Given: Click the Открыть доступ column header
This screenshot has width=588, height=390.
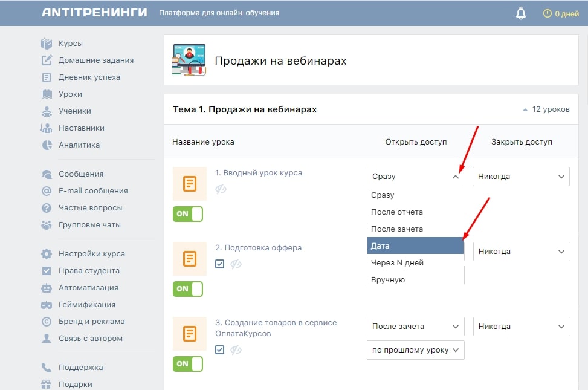Looking at the screenshot, I should pyautogui.click(x=416, y=142).
